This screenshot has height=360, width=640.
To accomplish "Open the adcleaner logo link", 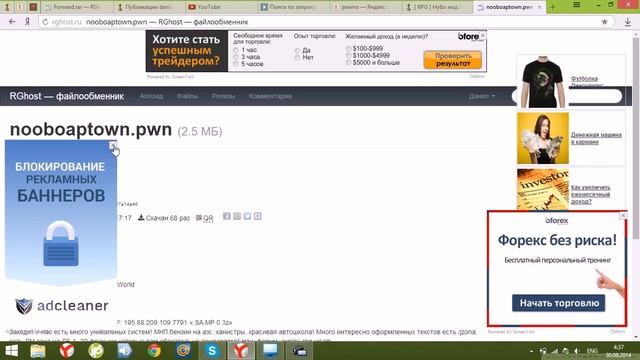I will pos(62,306).
